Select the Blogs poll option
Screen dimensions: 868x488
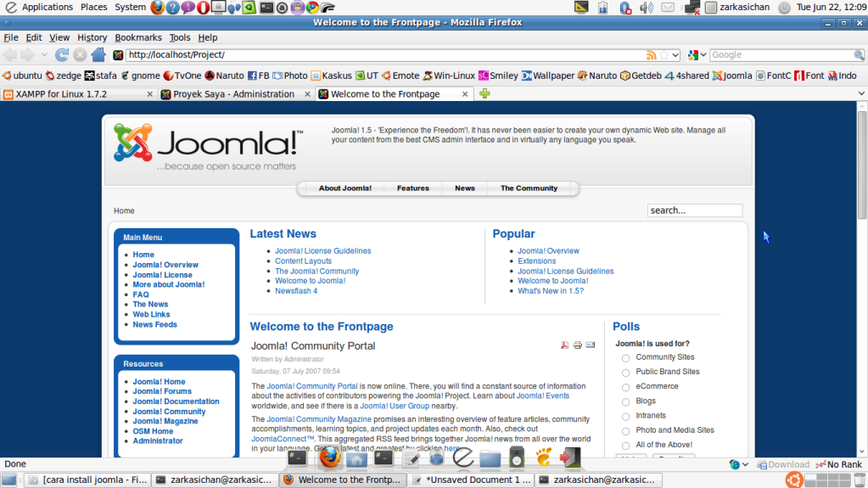click(x=625, y=401)
